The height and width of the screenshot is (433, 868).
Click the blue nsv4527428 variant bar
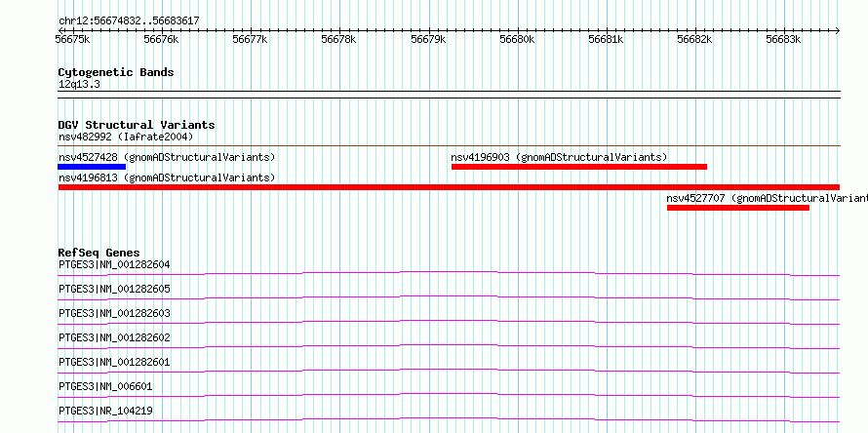[92, 167]
